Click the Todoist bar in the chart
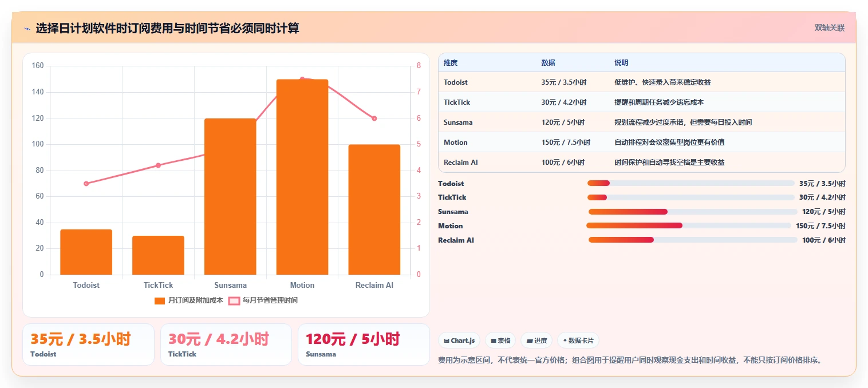The width and height of the screenshot is (868, 388). click(x=86, y=252)
